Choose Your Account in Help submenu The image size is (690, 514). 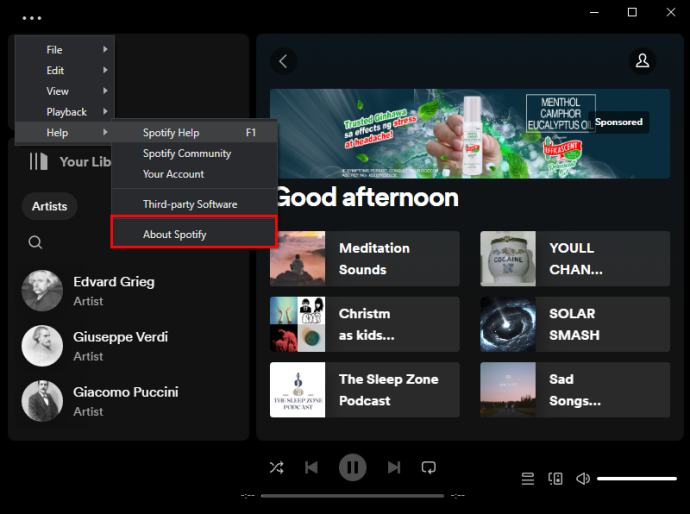click(x=194, y=174)
